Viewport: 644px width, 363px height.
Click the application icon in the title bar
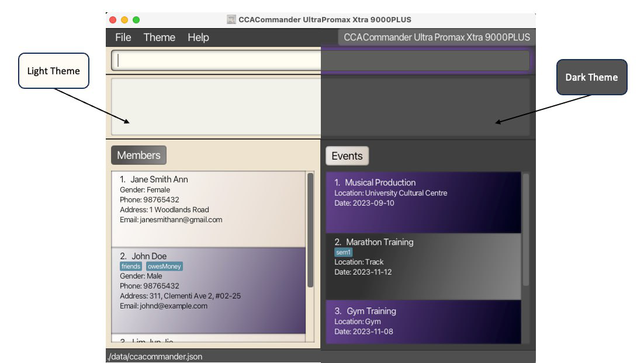[x=230, y=19]
